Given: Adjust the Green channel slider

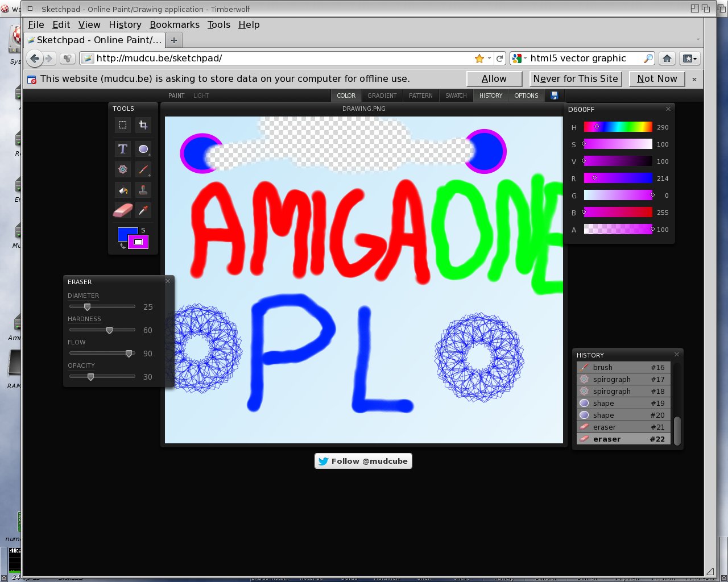Looking at the screenshot, I should click(x=618, y=195).
